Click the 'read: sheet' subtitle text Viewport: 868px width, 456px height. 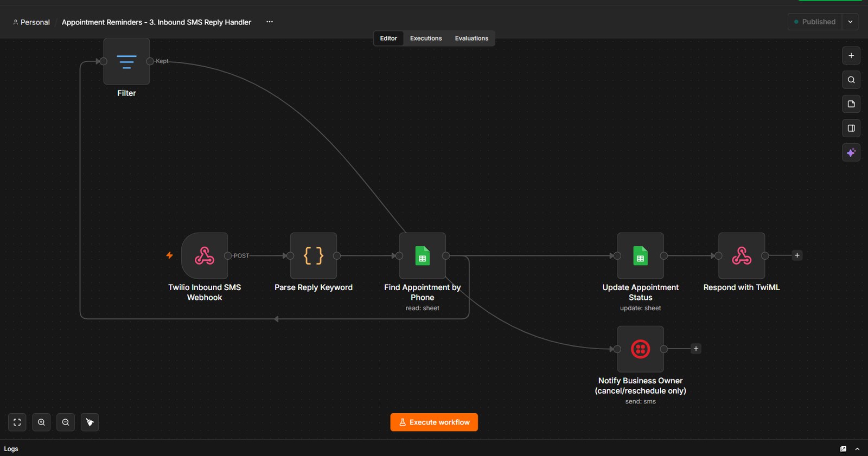tap(423, 308)
